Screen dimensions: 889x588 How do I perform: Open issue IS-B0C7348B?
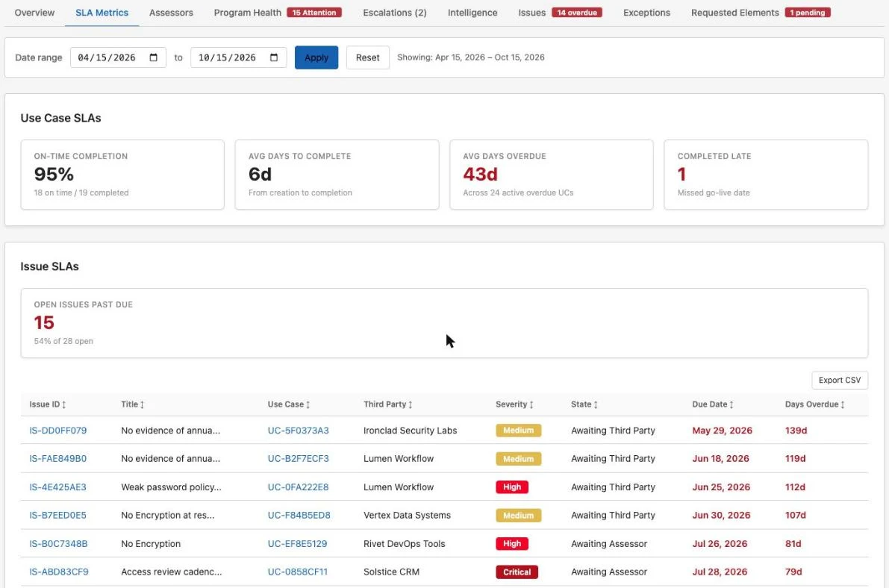click(58, 544)
